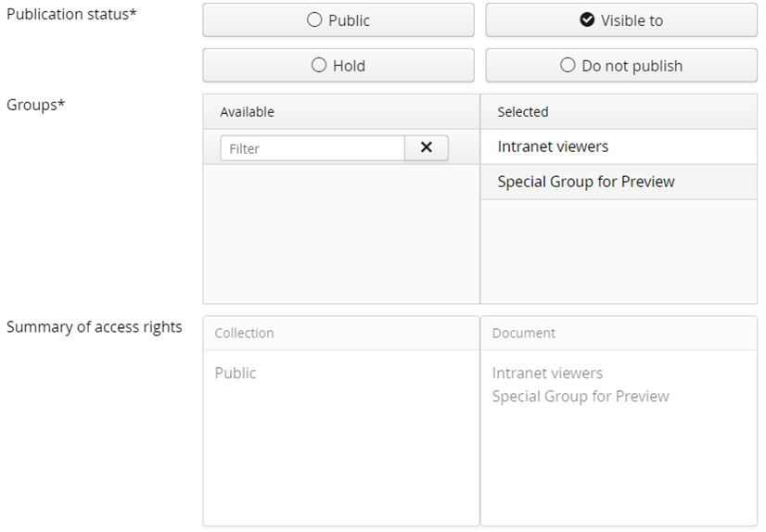Click 'Special Group for Preview' in the Document summary
Viewport: 766px width, 532px height.
580,396
